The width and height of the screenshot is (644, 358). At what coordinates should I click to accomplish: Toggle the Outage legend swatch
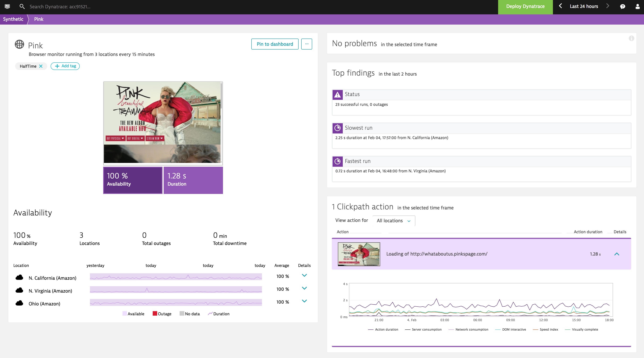(x=155, y=314)
